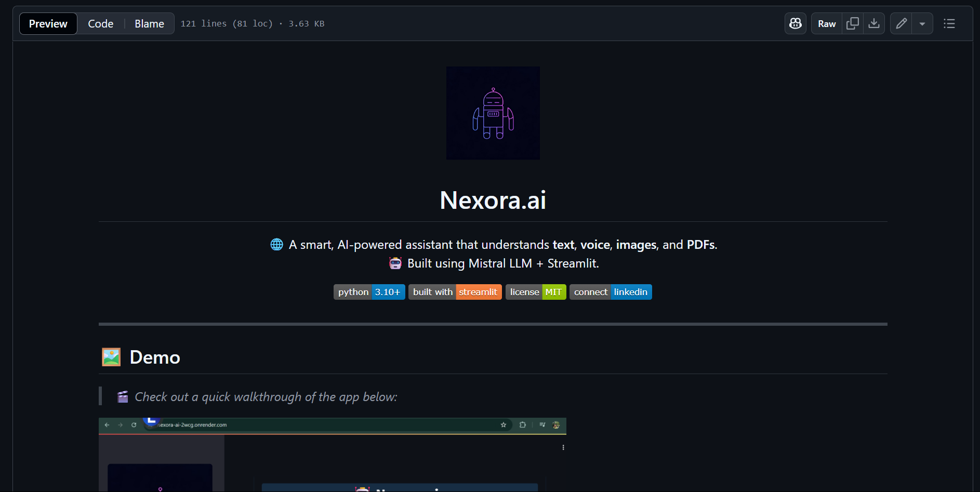The width and height of the screenshot is (980, 492).
Task: Open the demo walkthrough video thumbnail
Action: 333,455
